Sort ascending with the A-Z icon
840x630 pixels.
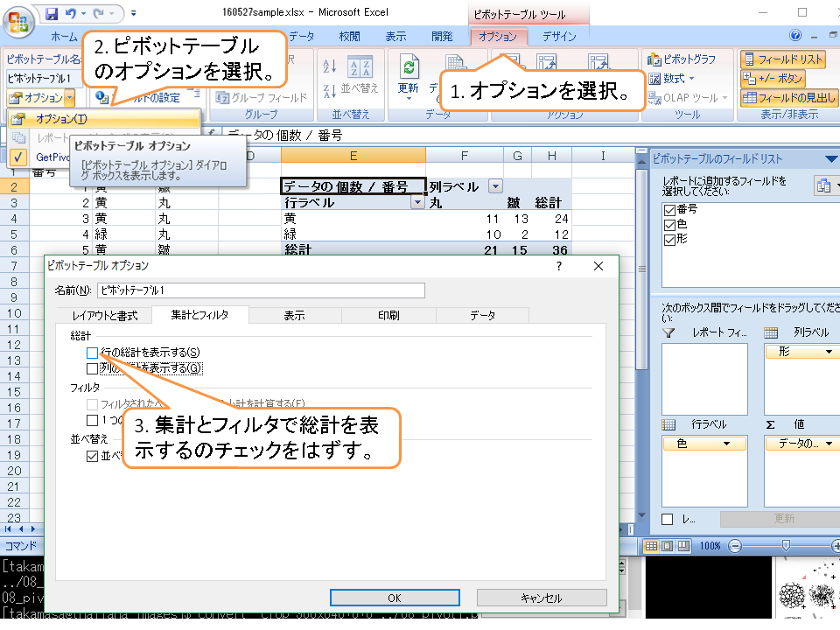[x=330, y=67]
